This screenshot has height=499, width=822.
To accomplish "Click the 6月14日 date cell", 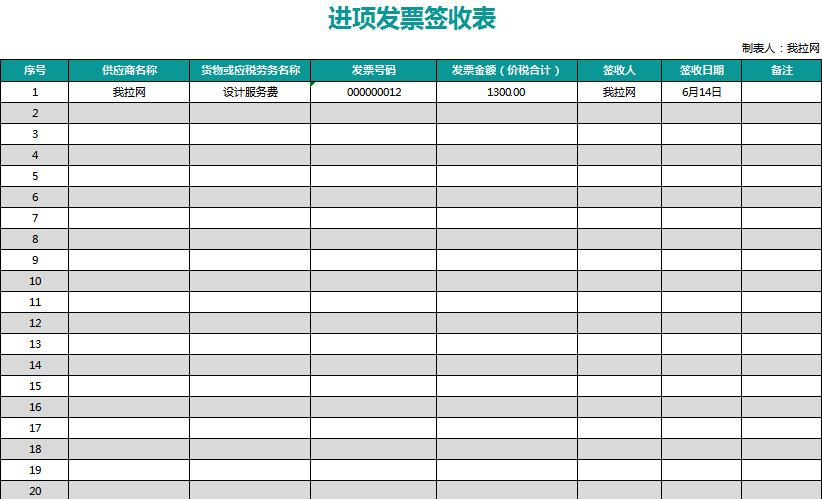I will 701,92.
